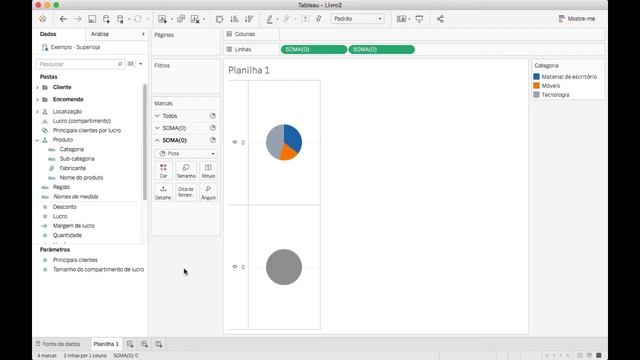640x360 pixels.
Task: Click the new dashboard tab icon at bottom
Action: (x=144, y=344)
